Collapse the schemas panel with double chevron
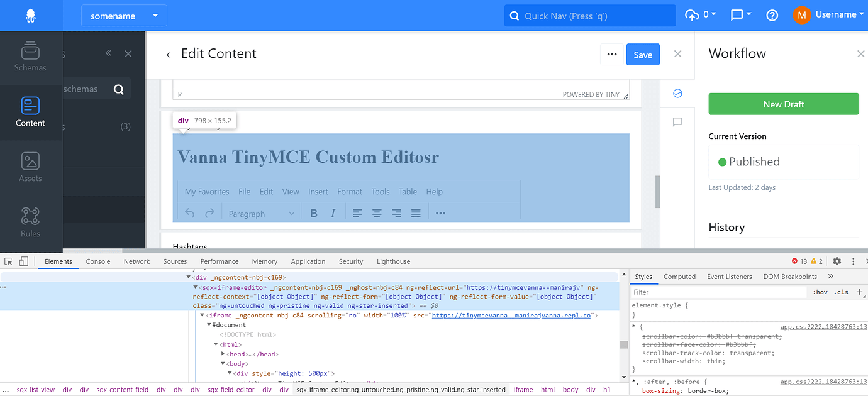Image resolution: width=868 pixels, height=396 pixels. (108, 53)
